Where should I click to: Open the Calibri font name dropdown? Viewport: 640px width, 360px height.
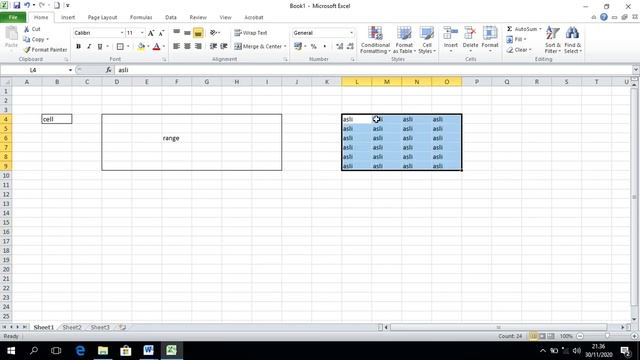pyautogui.click(x=122, y=33)
